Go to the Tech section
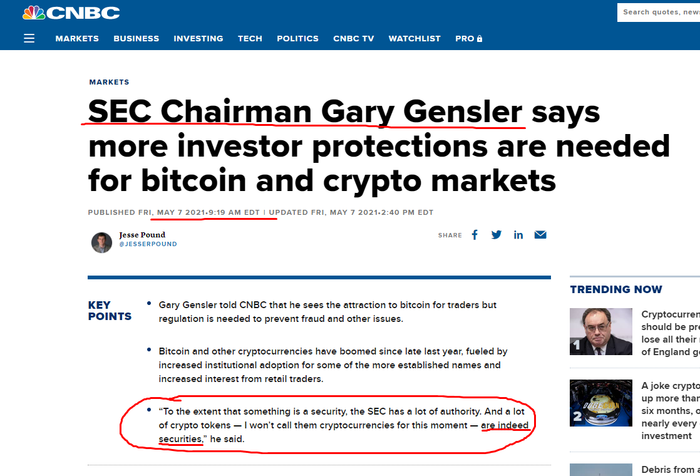The width and height of the screenshot is (700, 476). 250,38
